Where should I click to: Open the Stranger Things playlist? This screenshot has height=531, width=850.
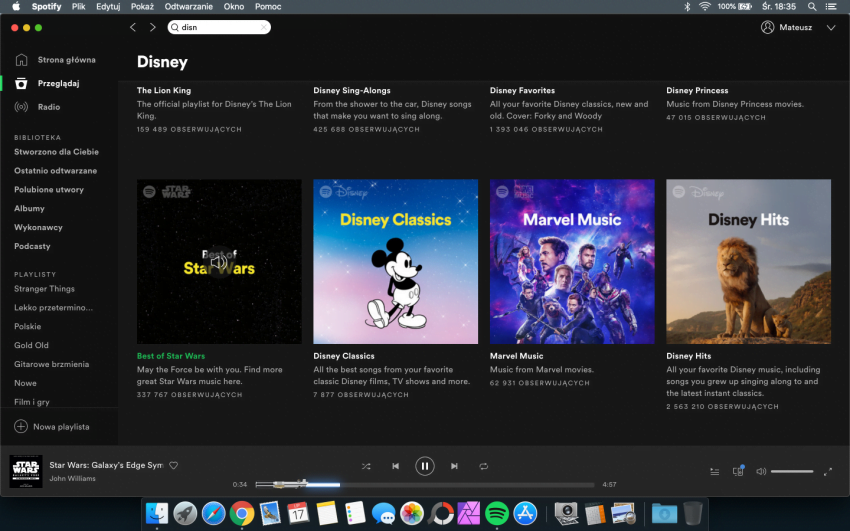(44, 289)
